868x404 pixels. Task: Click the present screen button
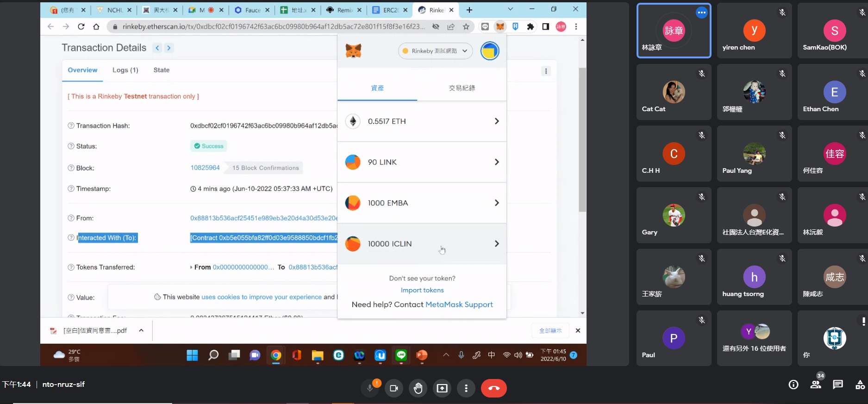point(442,388)
